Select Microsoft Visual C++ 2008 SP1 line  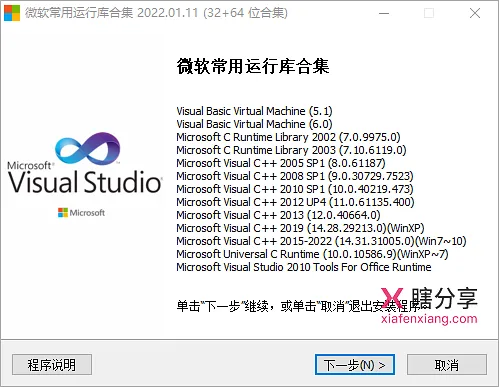tap(295, 176)
